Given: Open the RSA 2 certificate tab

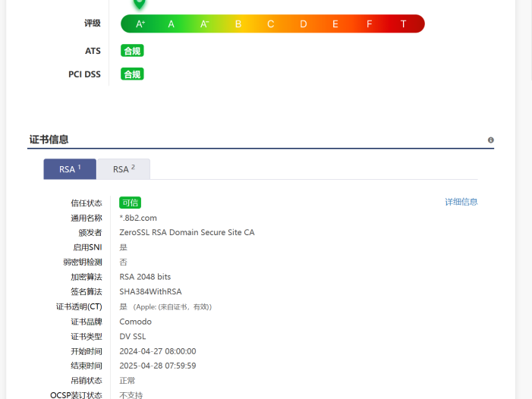Looking at the screenshot, I should pyautogui.click(x=124, y=169).
